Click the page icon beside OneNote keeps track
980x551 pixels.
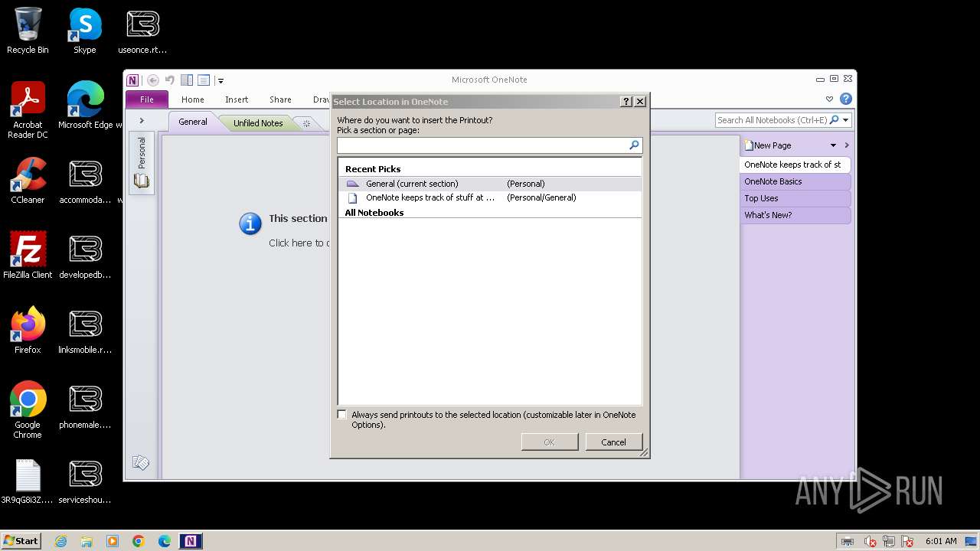tap(352, 197)
